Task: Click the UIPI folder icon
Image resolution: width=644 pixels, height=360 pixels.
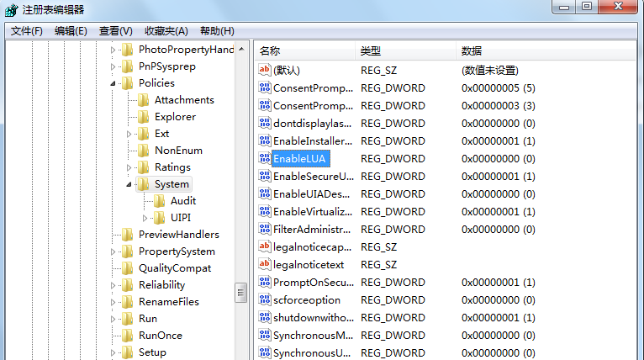Action: point(160,218)
